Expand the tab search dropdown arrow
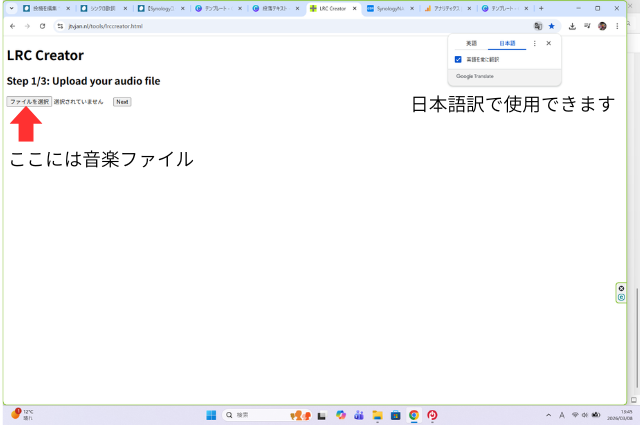The width and height of the screenshot is (640, 425). (x=11, y=8)
